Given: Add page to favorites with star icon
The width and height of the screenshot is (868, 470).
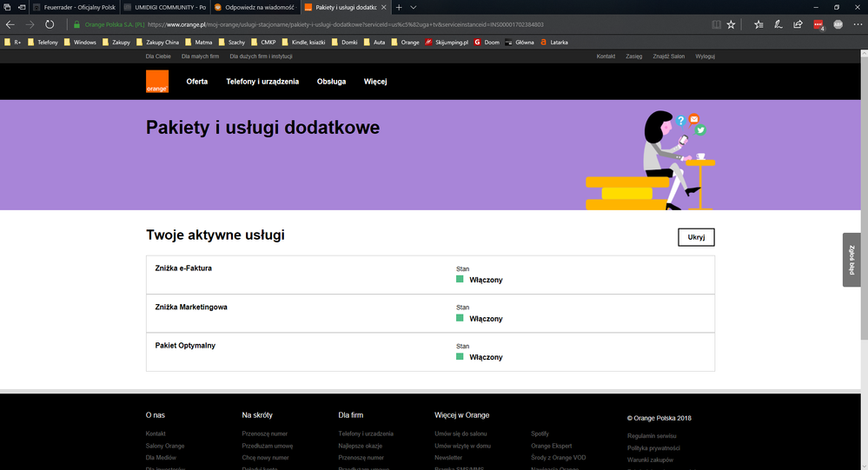Looking at the screenshot, I should 732,24.
